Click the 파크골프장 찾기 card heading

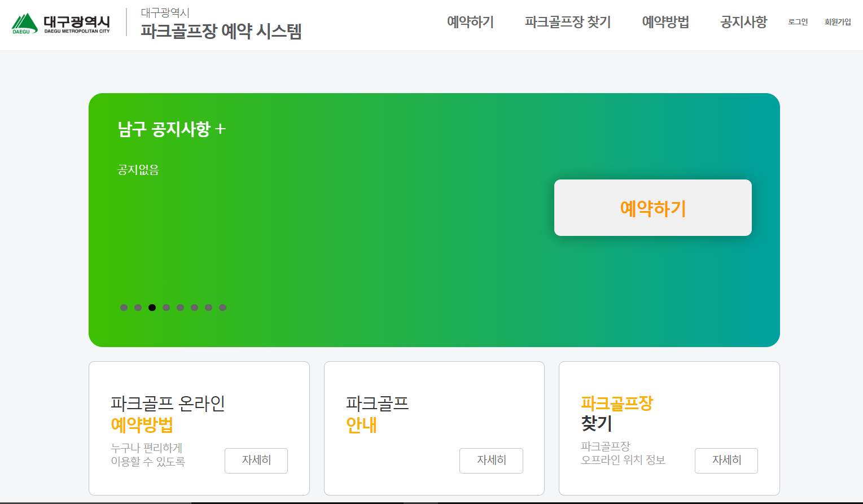(x=617, y=414)
